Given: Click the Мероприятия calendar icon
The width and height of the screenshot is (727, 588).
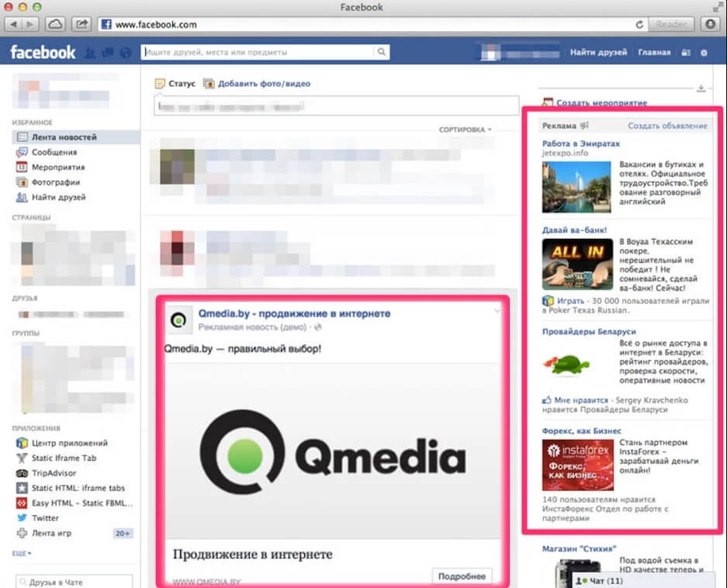Looking at the screenshot, I should (x=22, y=167).
